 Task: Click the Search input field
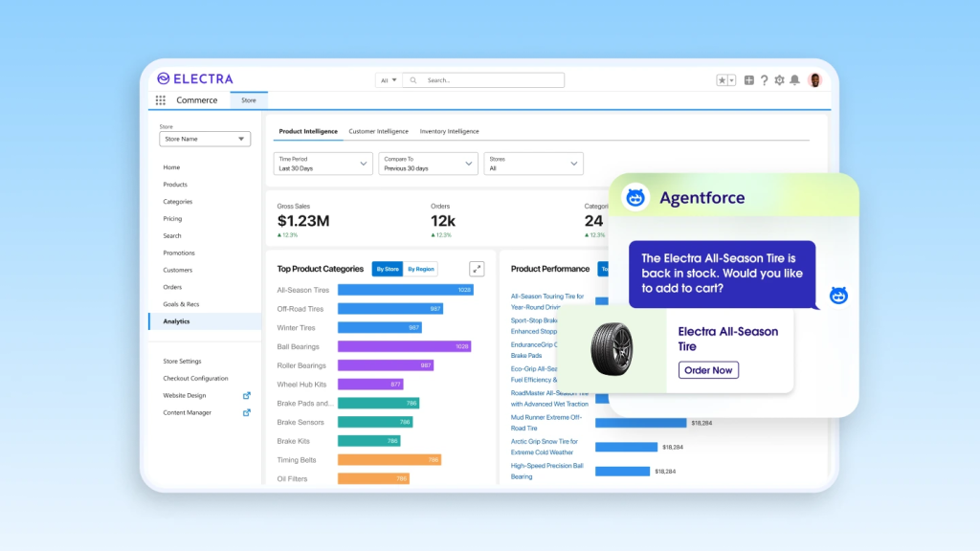coord(483,80)
